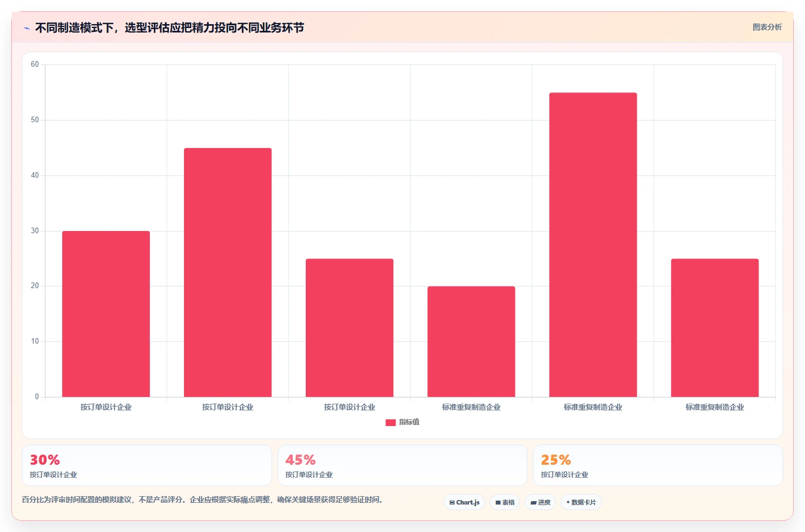
Task: Click the footnote starting 百分比为评审时间配置
Action: point(203,499)
